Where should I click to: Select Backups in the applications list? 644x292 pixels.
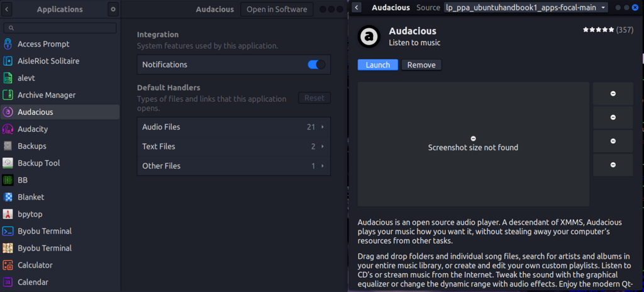click(60, 146)
